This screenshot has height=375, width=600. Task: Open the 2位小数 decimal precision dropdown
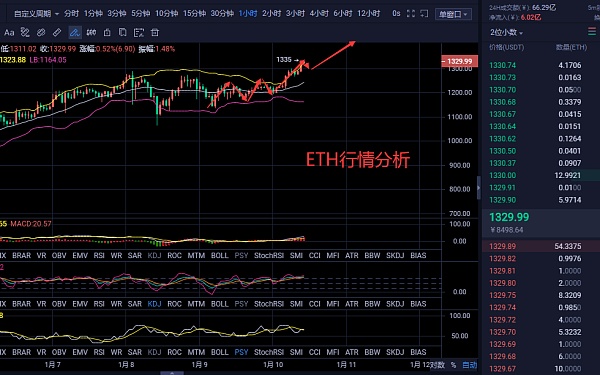pos(506,33)
